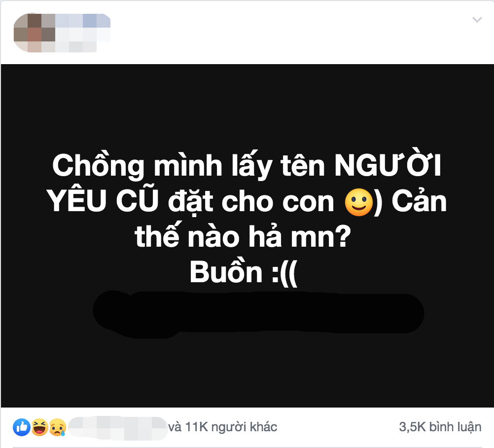
Task: Click the empty black area below the scribble
Action: [247, 372]
